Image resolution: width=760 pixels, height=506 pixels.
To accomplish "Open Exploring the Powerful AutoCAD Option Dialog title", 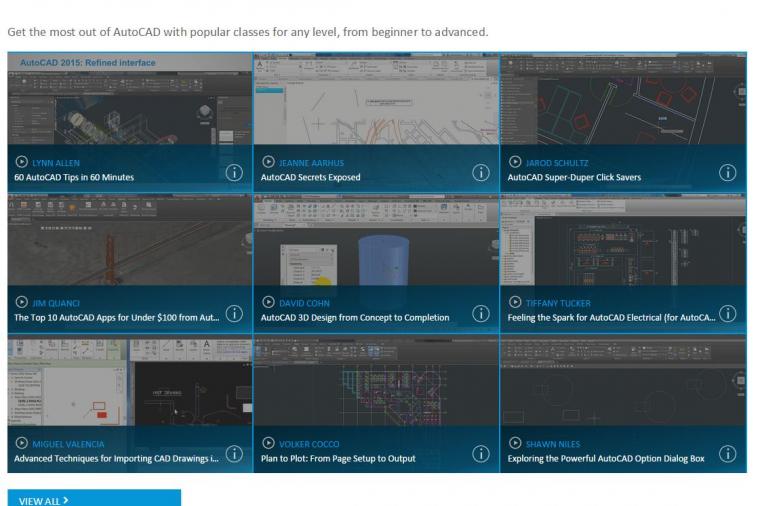I will (606, 459).
